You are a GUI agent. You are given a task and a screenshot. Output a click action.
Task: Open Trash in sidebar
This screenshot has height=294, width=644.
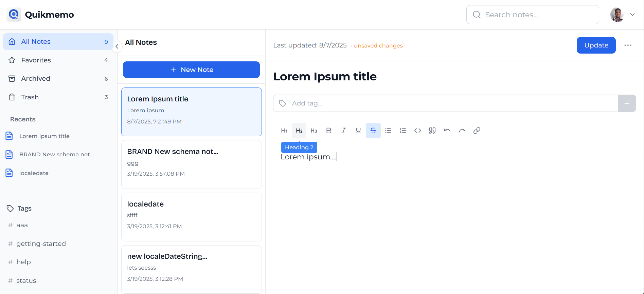pyautogui.click(x=58, y=97)
